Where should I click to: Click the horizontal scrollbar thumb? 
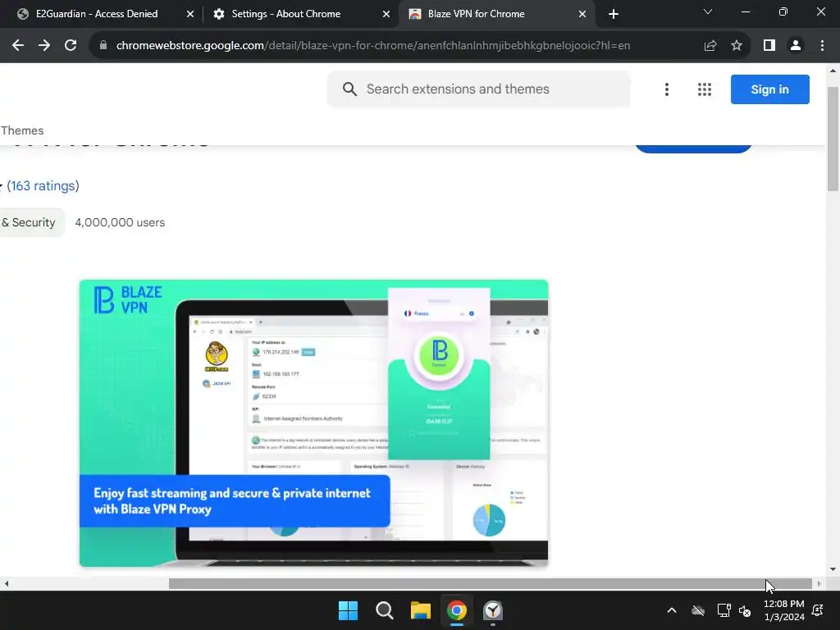click(491, 583)
